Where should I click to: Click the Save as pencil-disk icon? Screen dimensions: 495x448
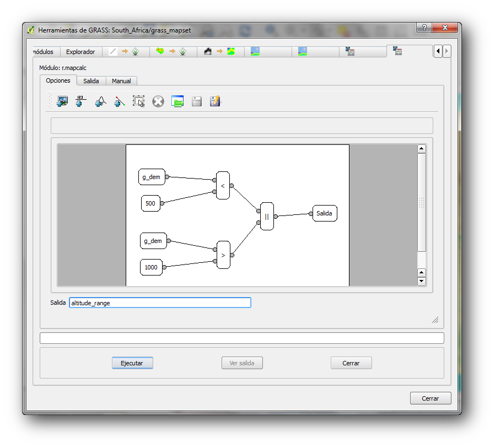[216, 101]
